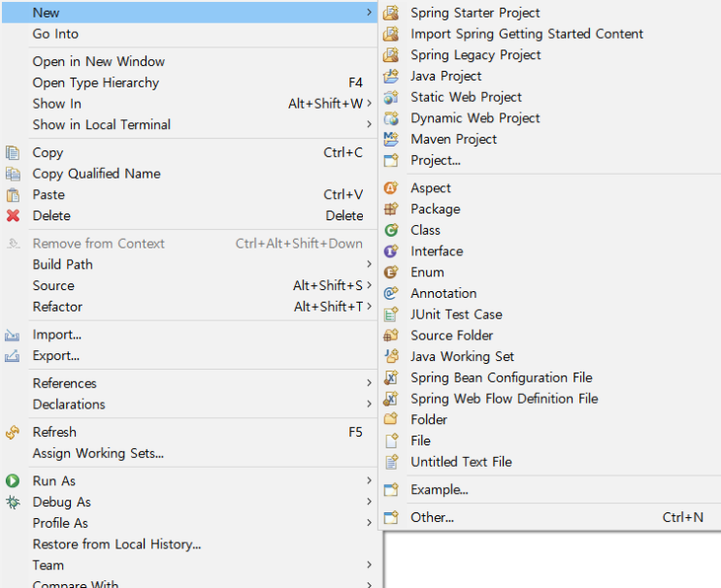Click the Spring Bean Configuration File icon

tap(391, 377)
